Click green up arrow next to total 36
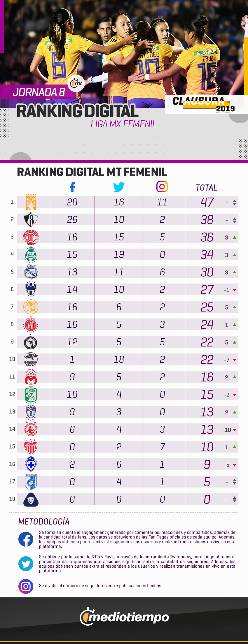This screenshot has width=248, height=644. click(x=235, y=237)
